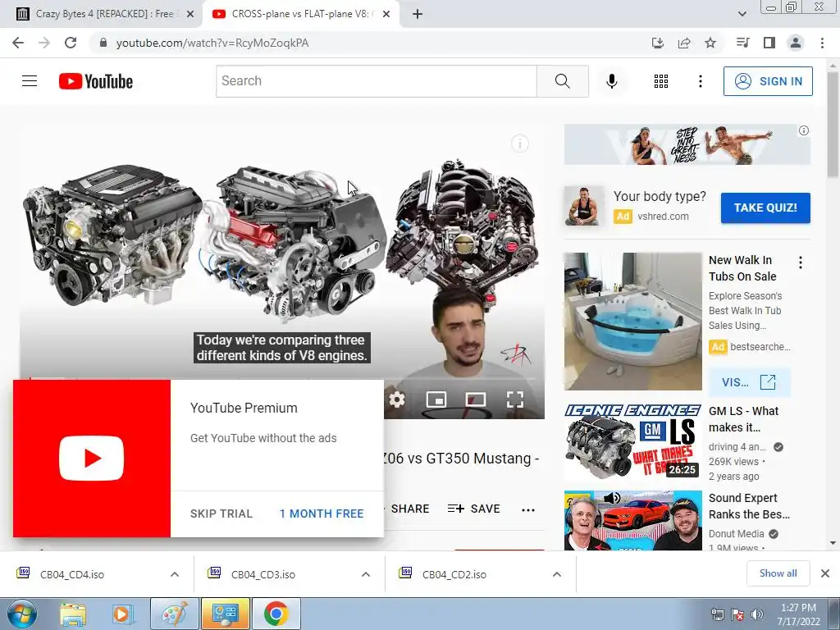Open the YouTube guide hamburger menu
This screenshot has width=840, height=630.
click(x=30, y=81)
